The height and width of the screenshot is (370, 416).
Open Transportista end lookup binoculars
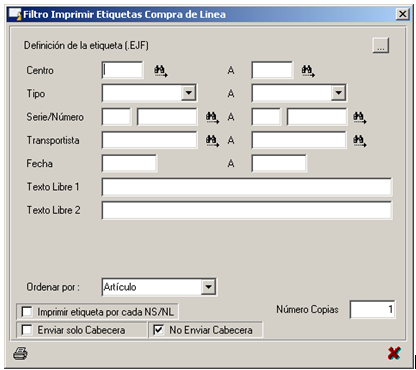pyautogui.click(x=360, y=140)
